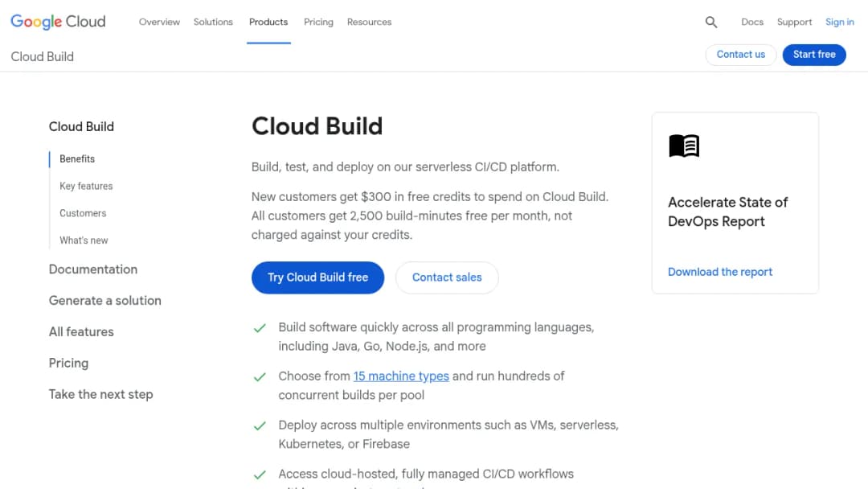Jump to Key features in sidebar
Screen dimensions: 868x489
86,186
